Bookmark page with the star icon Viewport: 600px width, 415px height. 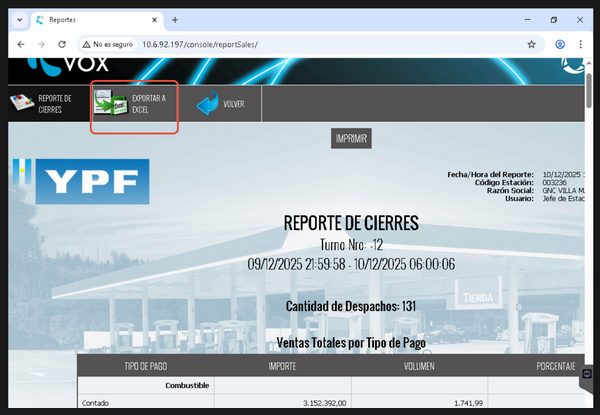531,44
